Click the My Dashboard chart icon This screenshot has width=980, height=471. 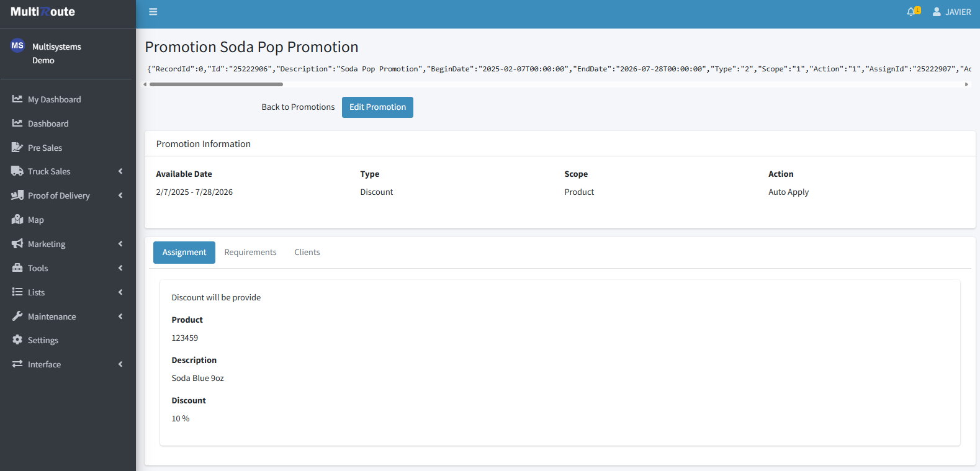17,99
